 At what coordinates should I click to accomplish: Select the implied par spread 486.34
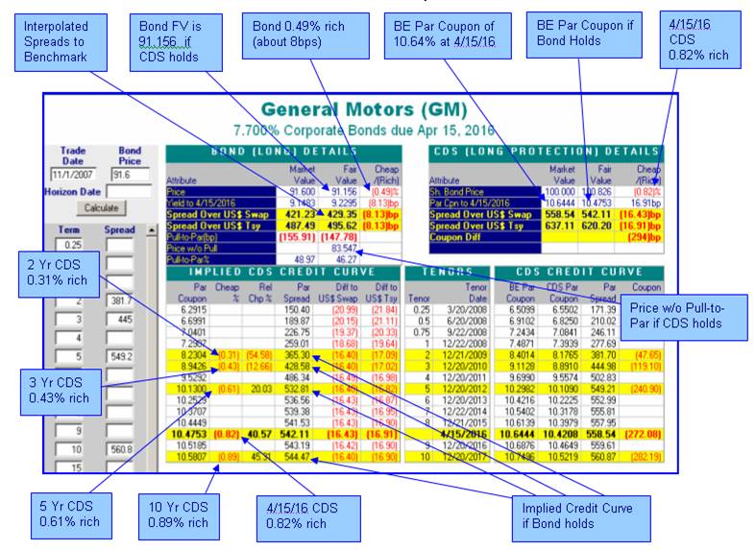click(297, 377)
